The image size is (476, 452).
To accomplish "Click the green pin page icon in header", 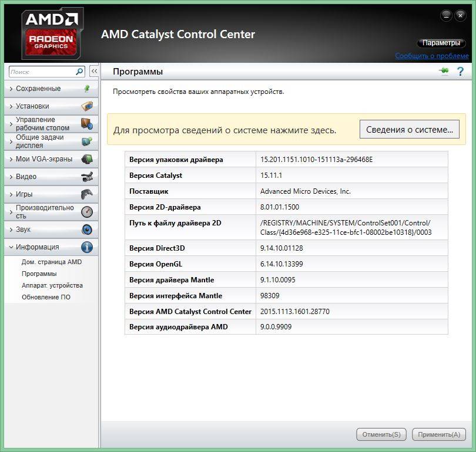I will pos(444,71).
